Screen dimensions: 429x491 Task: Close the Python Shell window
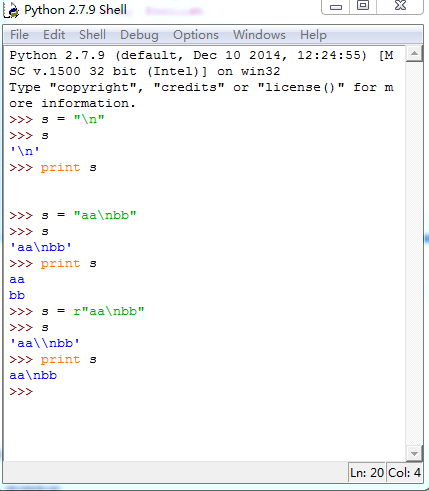400,6
